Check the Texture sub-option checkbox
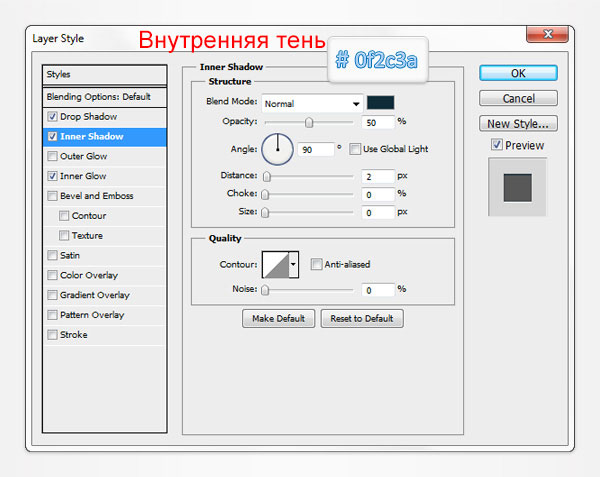 (64, 235)
